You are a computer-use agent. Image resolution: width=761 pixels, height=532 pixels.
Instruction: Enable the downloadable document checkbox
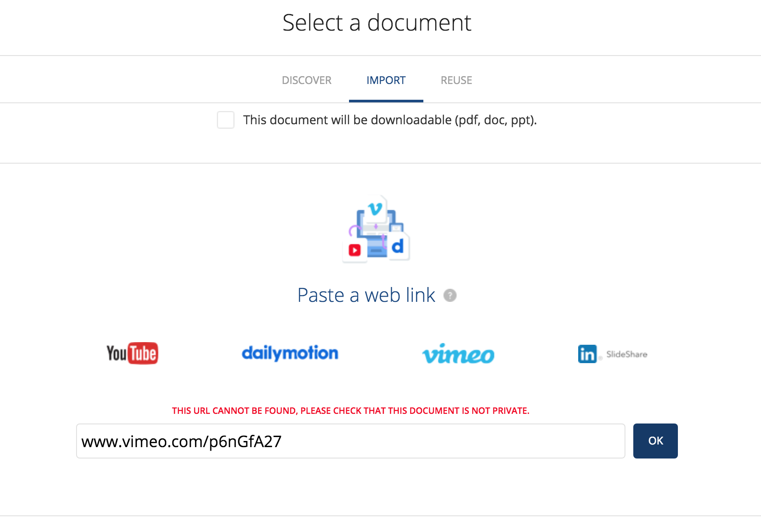(226, 120)
